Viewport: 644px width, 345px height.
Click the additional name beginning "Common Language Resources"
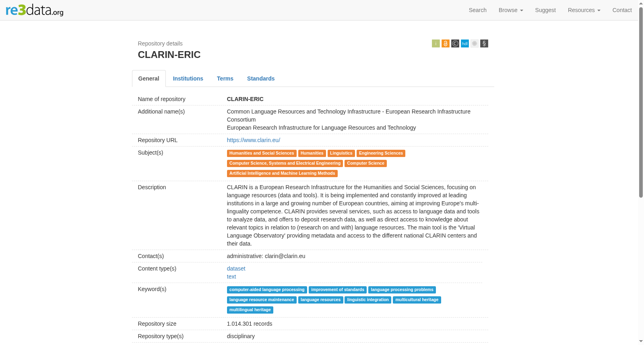click(x=349, y=116)
